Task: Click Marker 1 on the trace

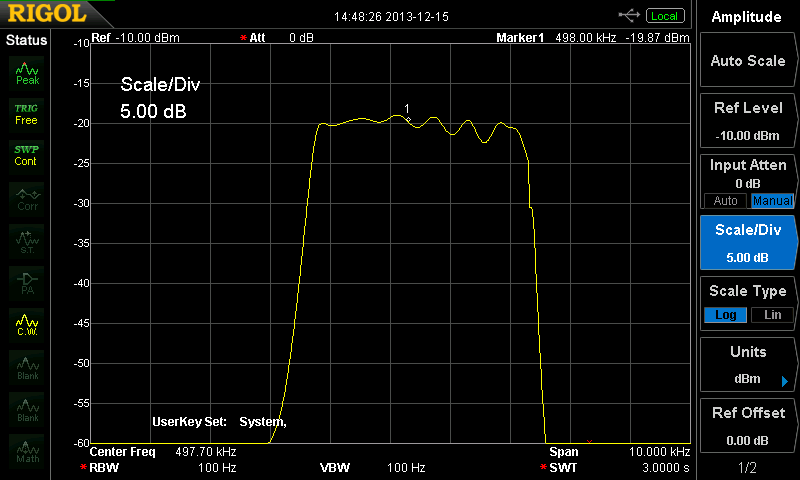Action: pyautogui.click(x=408, y=119)
